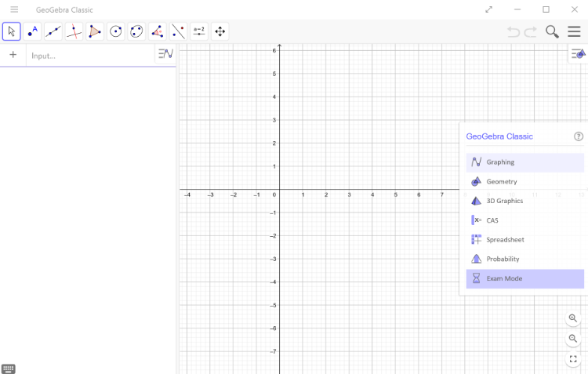Select the Polygon tool
The image size is (588, 374).
tap(95, 31)
